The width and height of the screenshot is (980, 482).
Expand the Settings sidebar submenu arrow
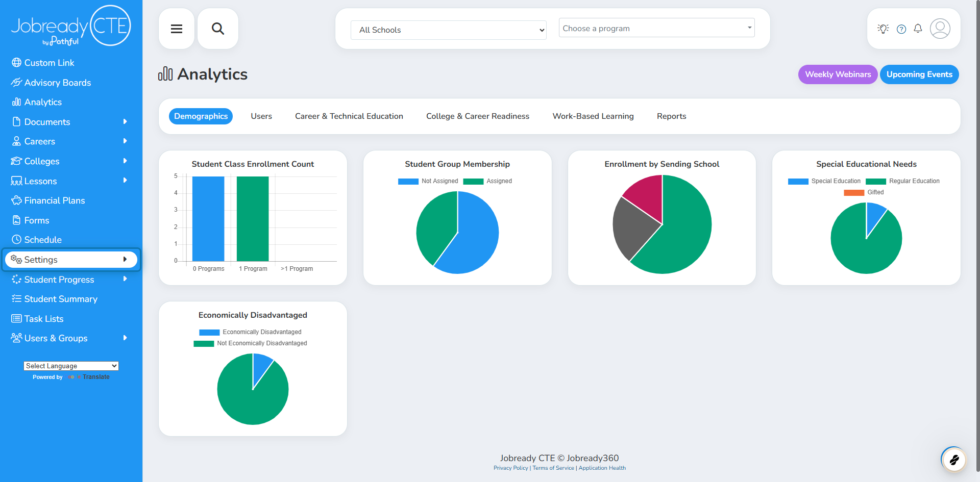(x=125, y=260)
